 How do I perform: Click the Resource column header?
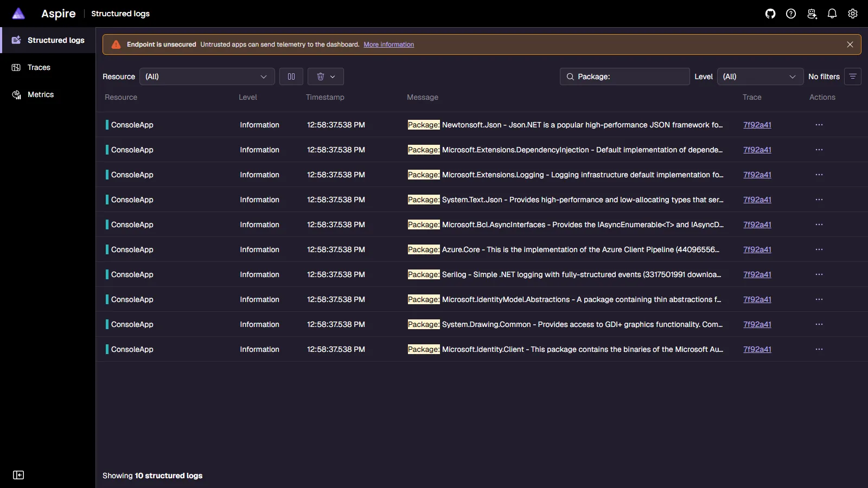121,97
